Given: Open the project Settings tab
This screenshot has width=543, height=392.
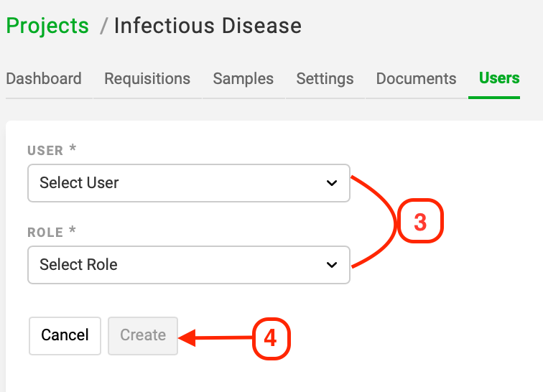Looking at the screenshot, I should (325, 79).
